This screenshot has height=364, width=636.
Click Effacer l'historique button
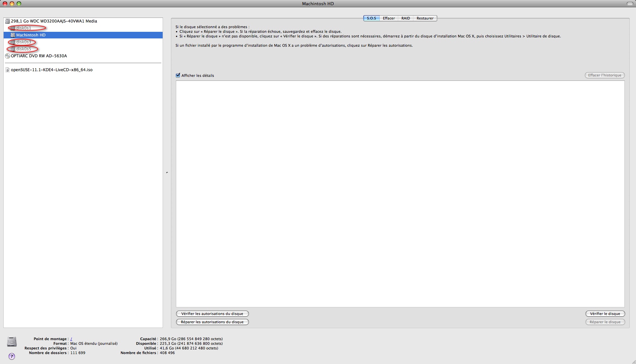605,75
